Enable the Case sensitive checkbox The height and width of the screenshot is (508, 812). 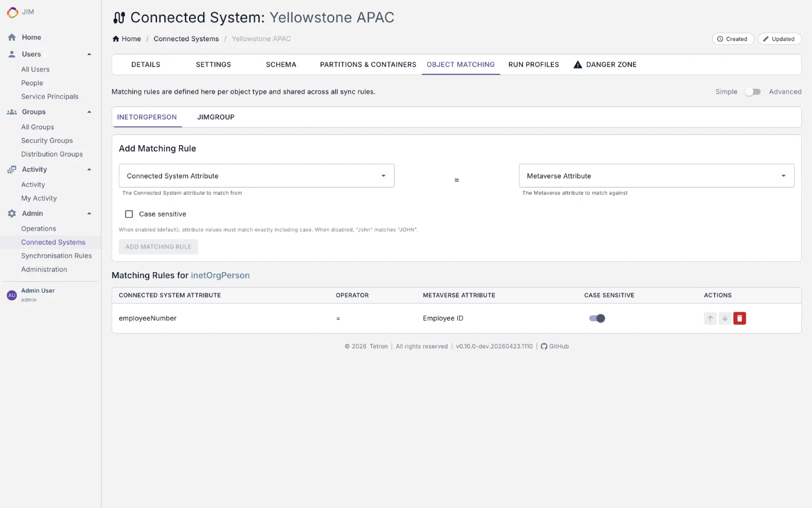tap(129, 213)
